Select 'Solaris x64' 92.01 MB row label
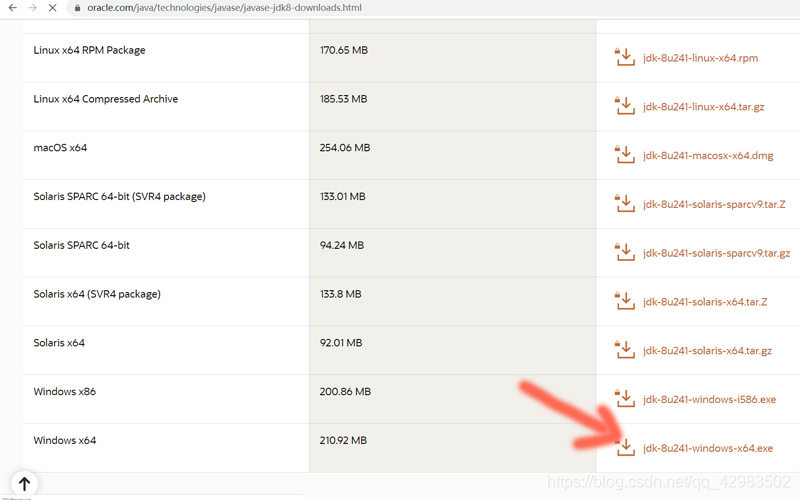 [x=59, y=343]
